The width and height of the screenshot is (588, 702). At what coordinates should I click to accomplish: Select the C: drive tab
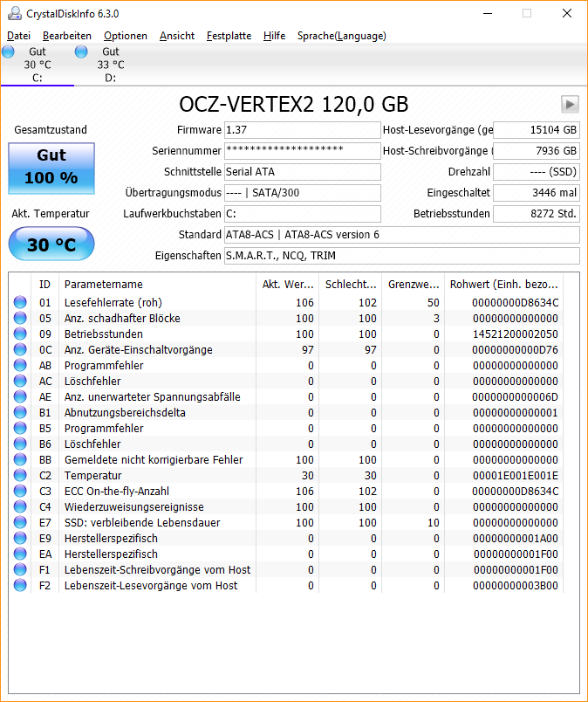[38, 65]
